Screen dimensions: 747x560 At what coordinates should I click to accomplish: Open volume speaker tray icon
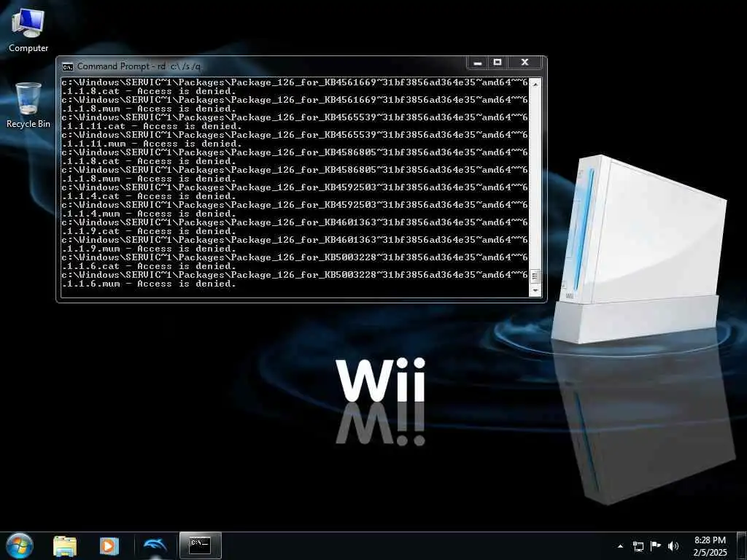673,546
